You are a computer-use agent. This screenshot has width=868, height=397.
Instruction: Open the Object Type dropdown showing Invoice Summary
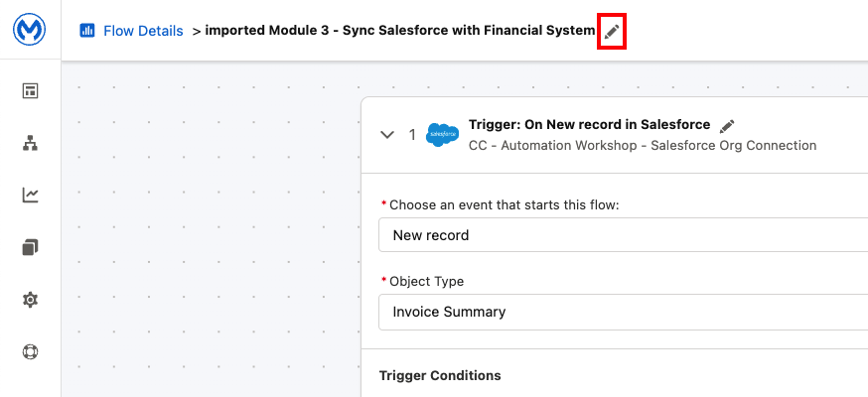pos(622,312)
